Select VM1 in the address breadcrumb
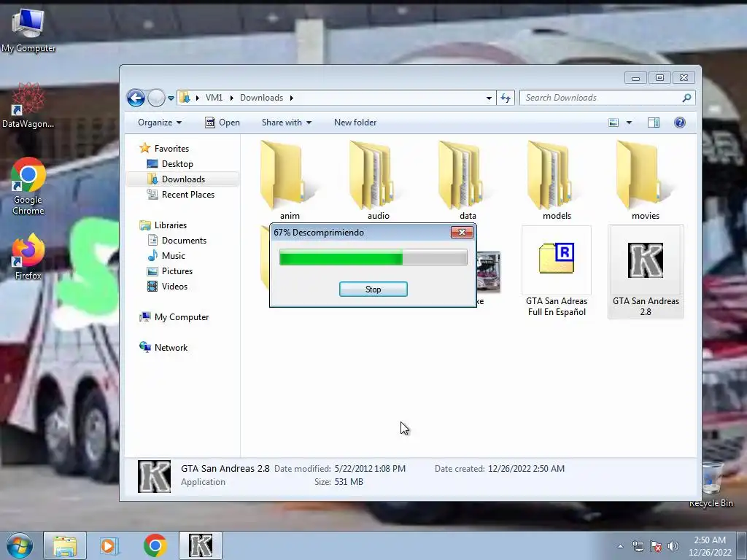747x560 pixels. (214, 98)
